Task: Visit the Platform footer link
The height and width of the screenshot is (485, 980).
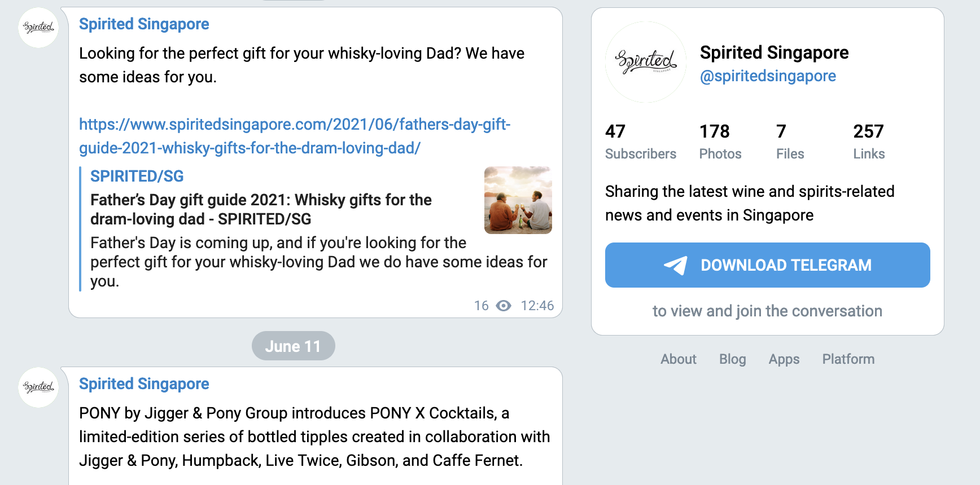Action: 848,359
